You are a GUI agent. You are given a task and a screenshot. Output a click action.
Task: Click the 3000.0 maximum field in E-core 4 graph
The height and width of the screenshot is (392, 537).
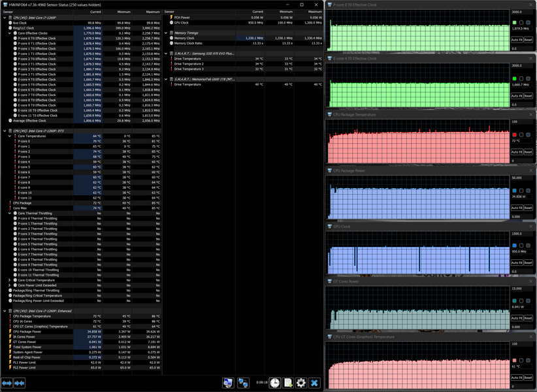pos(521,66)
